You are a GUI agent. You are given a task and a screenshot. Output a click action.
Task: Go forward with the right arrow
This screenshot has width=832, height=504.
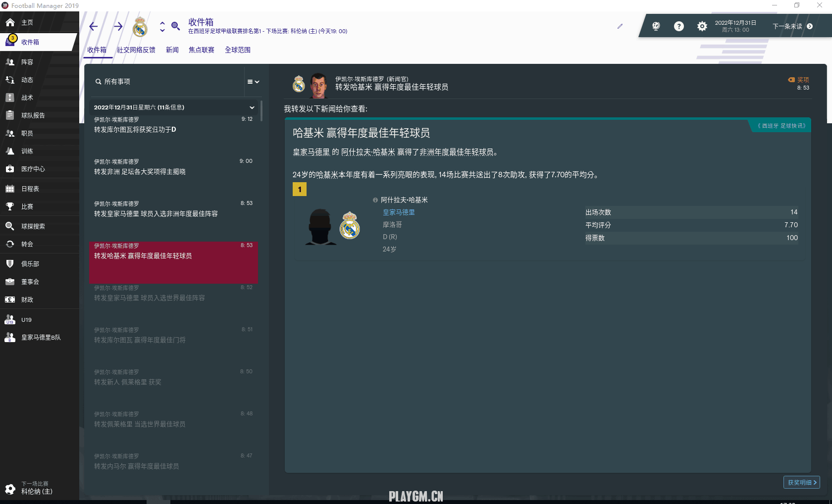118,26
